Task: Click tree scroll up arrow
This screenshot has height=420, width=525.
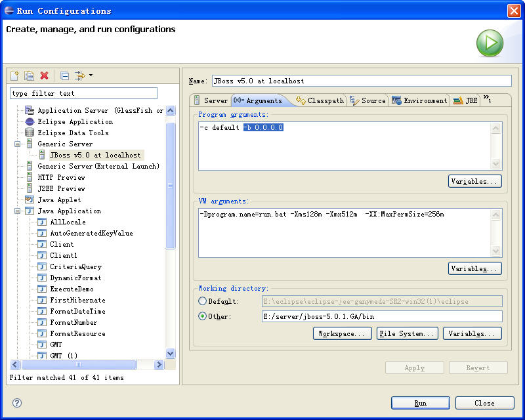Action: [x=171, y=110]
